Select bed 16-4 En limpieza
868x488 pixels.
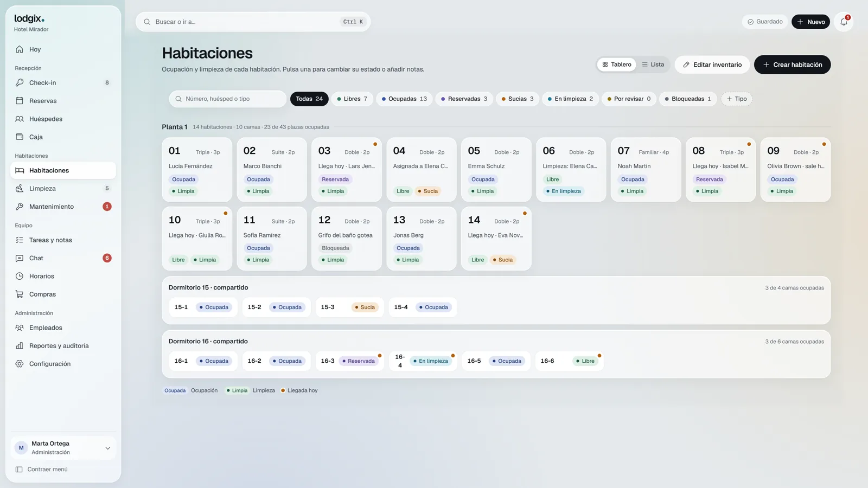[x=424, y=361]
